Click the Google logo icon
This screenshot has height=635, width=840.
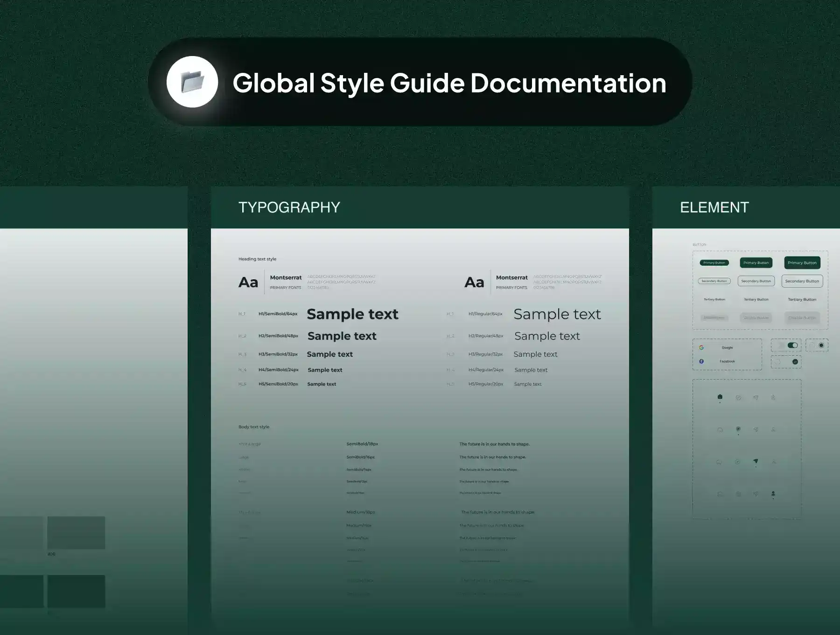click(701, 347)
